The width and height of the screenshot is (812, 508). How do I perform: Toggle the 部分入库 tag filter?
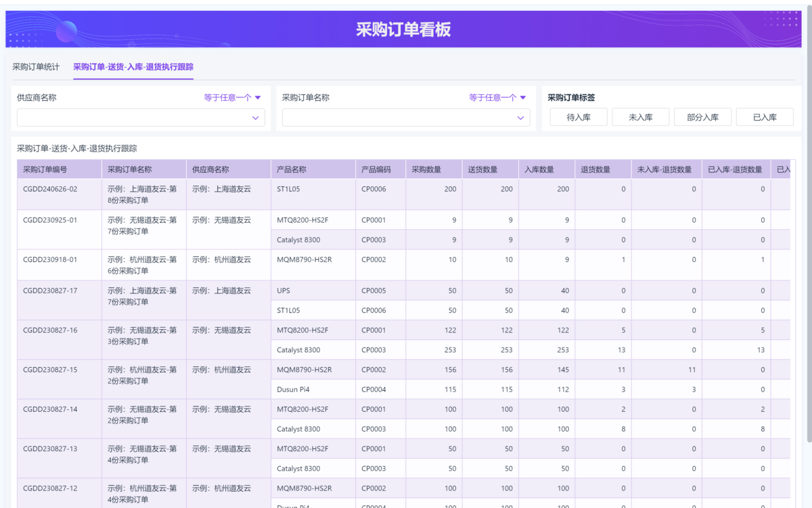click(702, 117)
